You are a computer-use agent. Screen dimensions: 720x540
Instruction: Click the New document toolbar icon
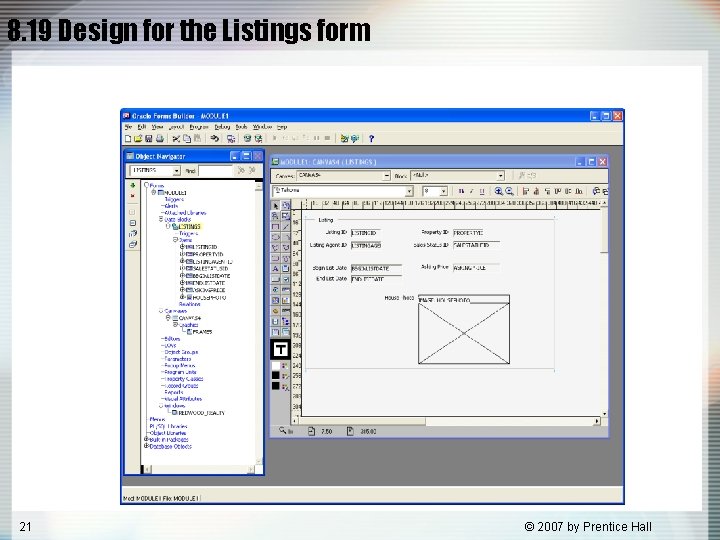(x=128, y=138)
